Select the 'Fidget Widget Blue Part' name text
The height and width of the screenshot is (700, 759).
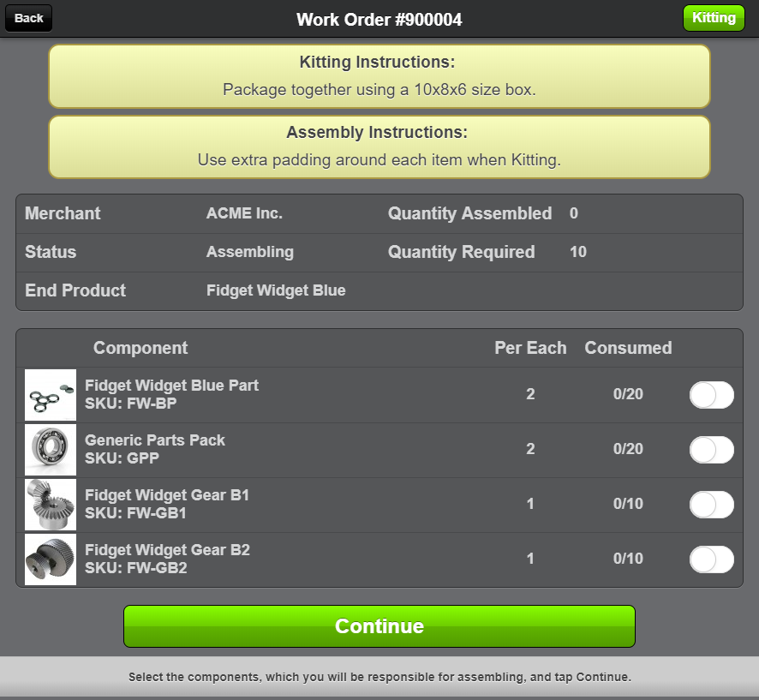point(171,386)
